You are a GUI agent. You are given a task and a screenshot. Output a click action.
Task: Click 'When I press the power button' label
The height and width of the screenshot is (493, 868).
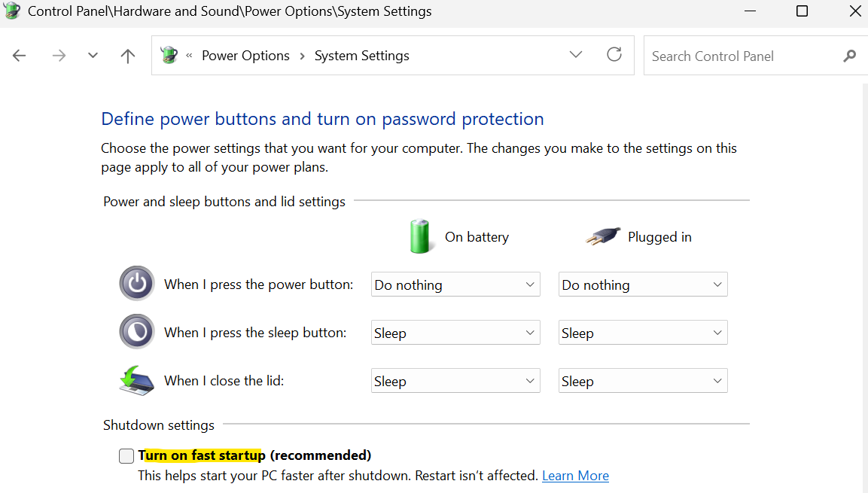point(258,285)
